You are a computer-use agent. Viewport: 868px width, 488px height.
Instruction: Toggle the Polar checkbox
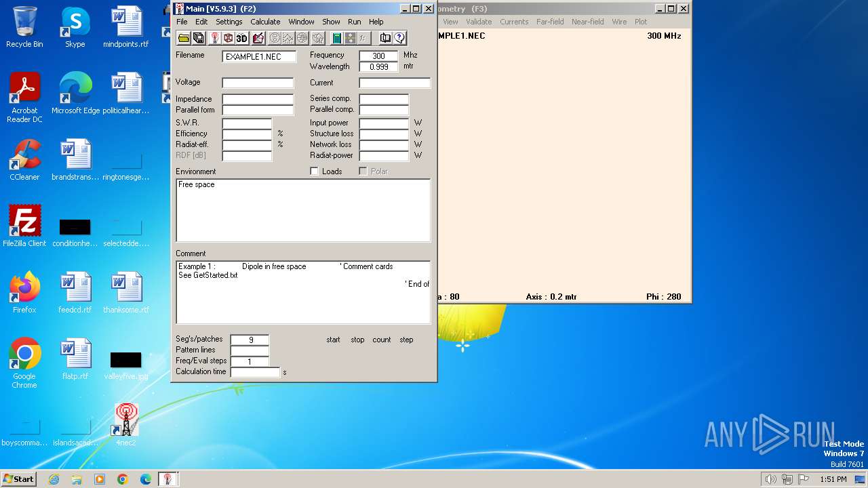click(x=363, y=171)
